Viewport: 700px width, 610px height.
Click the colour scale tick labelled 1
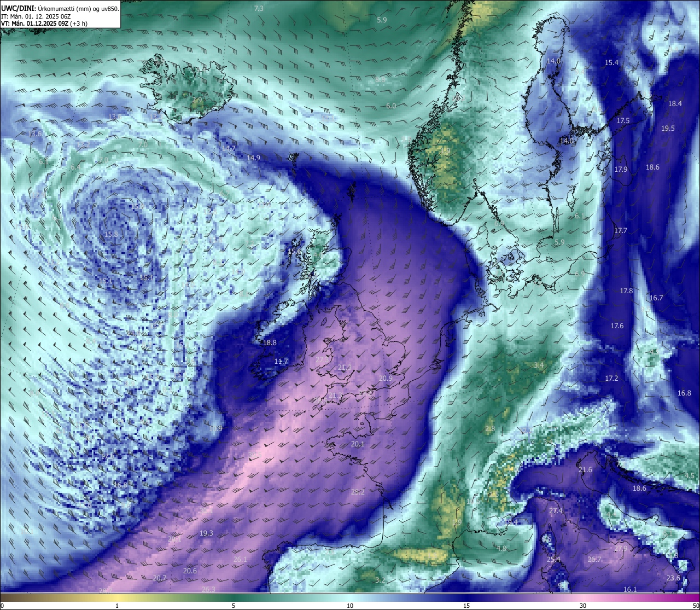click(117, 606)
